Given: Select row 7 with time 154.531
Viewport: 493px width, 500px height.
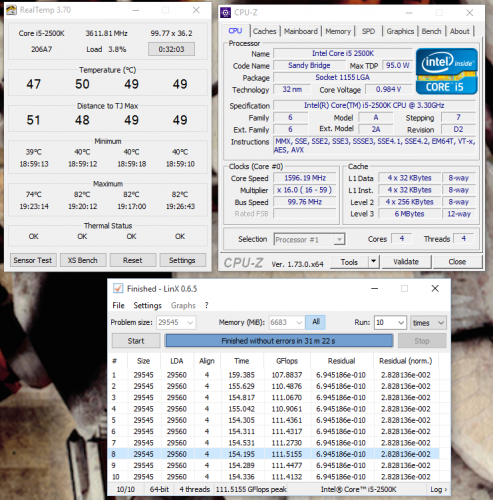Looking at the screenshot, I should [275, 443].
